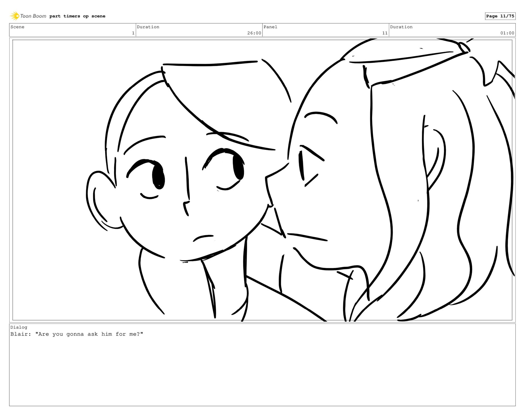Select the scene duration value '26:00'
Viewport: 525px width, 420px height.
pos(254,33)
